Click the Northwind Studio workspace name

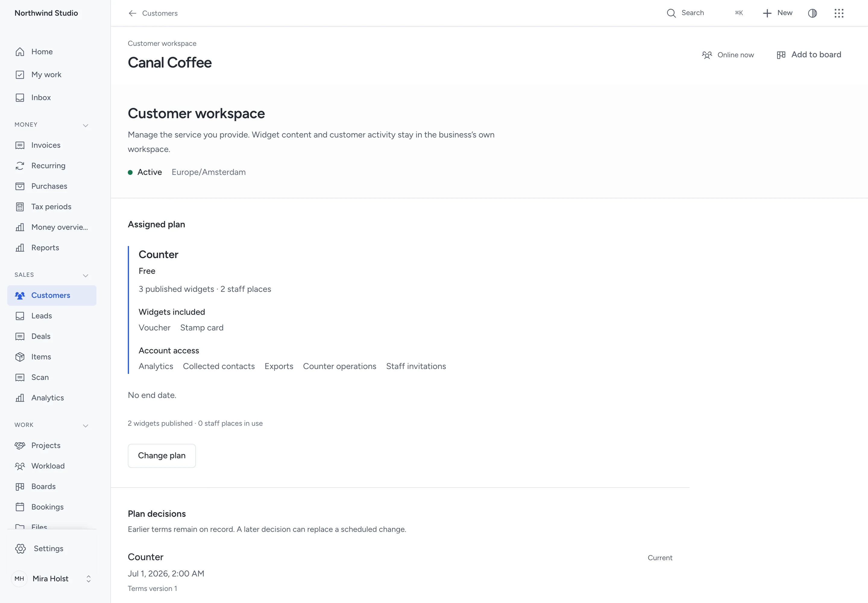(46, 13)
